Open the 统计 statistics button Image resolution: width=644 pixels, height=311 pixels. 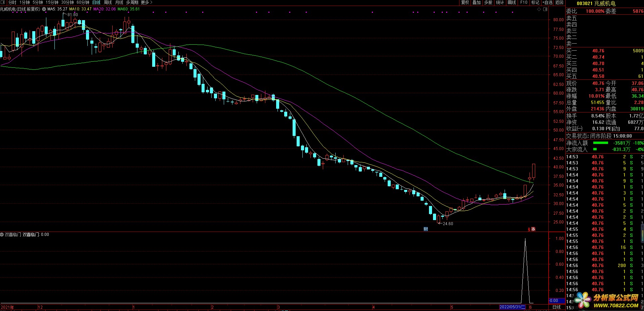click(500, 2)
